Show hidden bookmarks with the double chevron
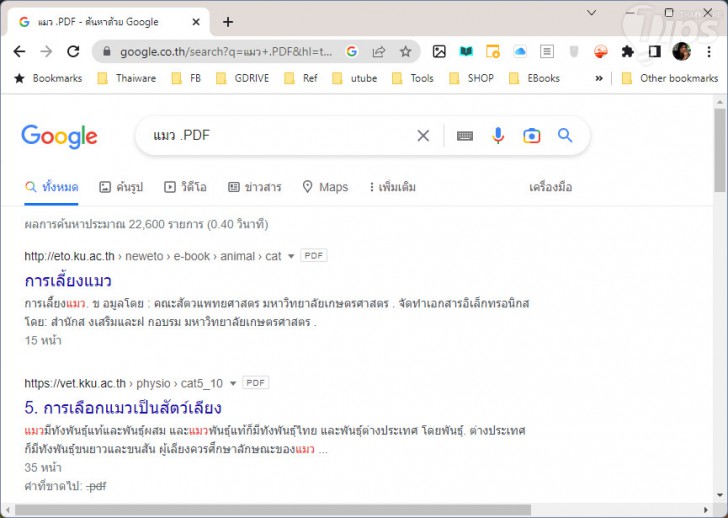 pos(599,78)
